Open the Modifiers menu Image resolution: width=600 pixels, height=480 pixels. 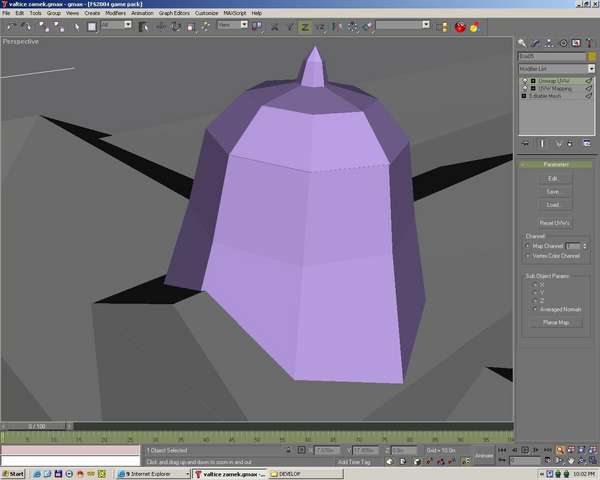click(115, 13)
